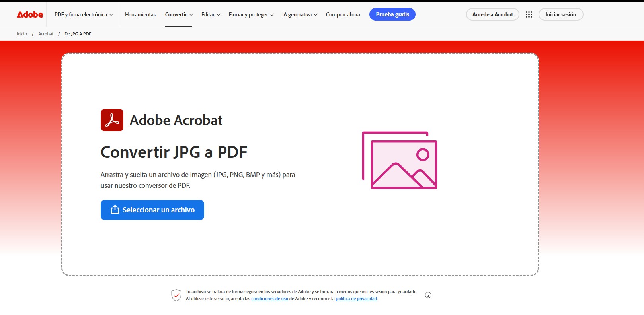Open the info circle icon
The width and height of the screenshot is (644, 315).
point(428,295)
